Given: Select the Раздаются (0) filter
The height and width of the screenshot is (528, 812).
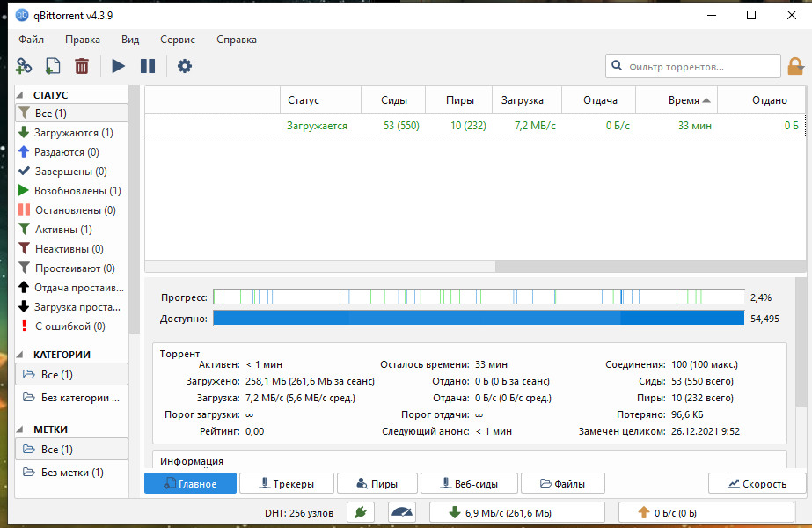Looking at the screenshot, I should pyautogui.click(x=72, y=152).
